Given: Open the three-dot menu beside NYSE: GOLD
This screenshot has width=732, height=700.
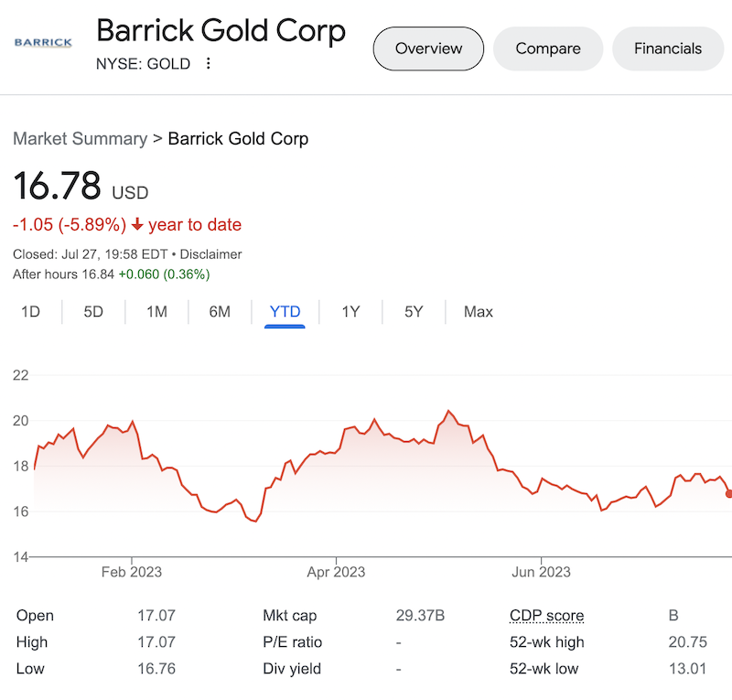Looking at the screenshot, I should [209, 63].
